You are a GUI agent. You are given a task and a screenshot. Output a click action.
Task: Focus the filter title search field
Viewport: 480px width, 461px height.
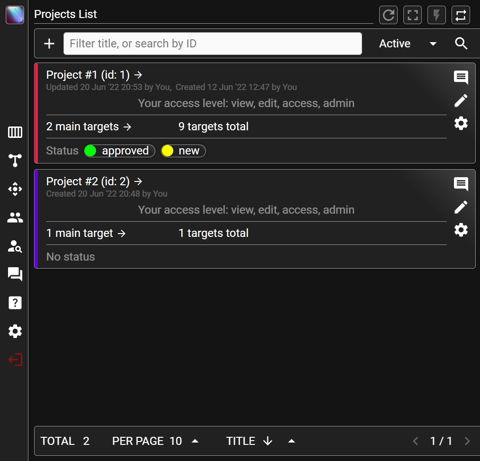tap(213, 44)
